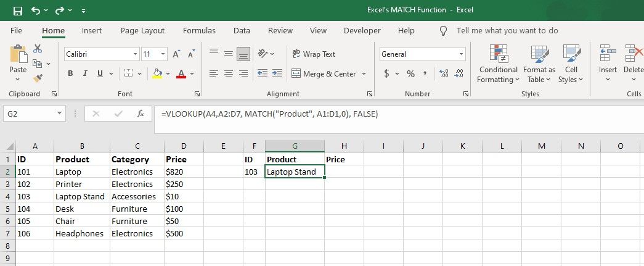Open Cell Styles gallery
This screenshot has height=266, width=644.
click(571, 64)
